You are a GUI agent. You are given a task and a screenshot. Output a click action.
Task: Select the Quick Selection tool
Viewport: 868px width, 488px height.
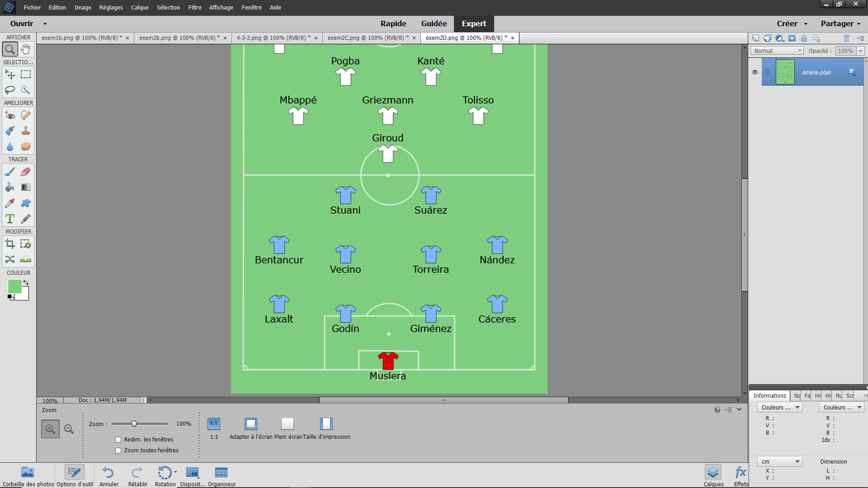tap(26, 90)
